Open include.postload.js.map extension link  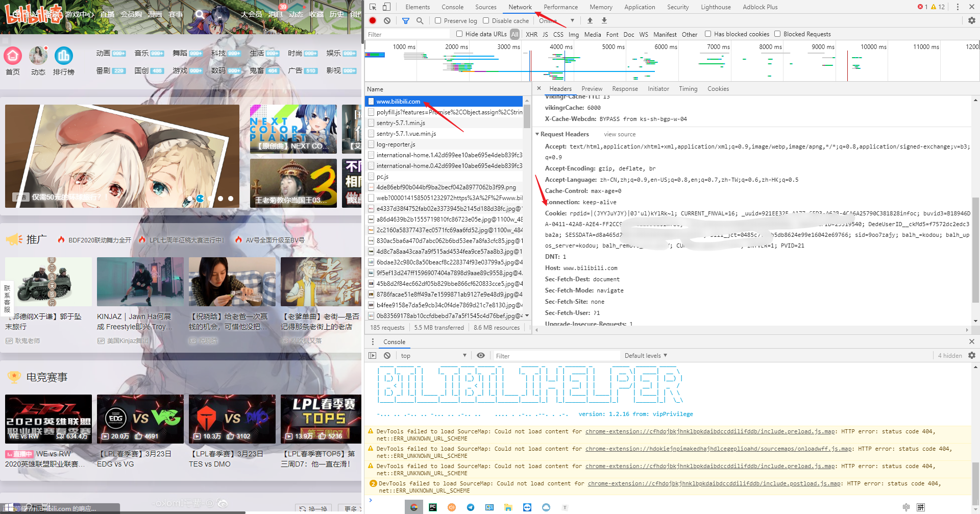(x=714, y=483)
